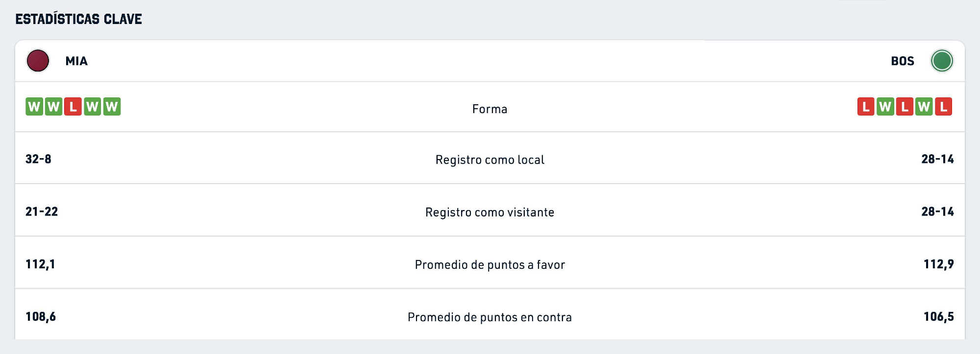The height and width of the screenshot is (354, 980).
Task: Select the Forma row label
Action: [490, 109]
